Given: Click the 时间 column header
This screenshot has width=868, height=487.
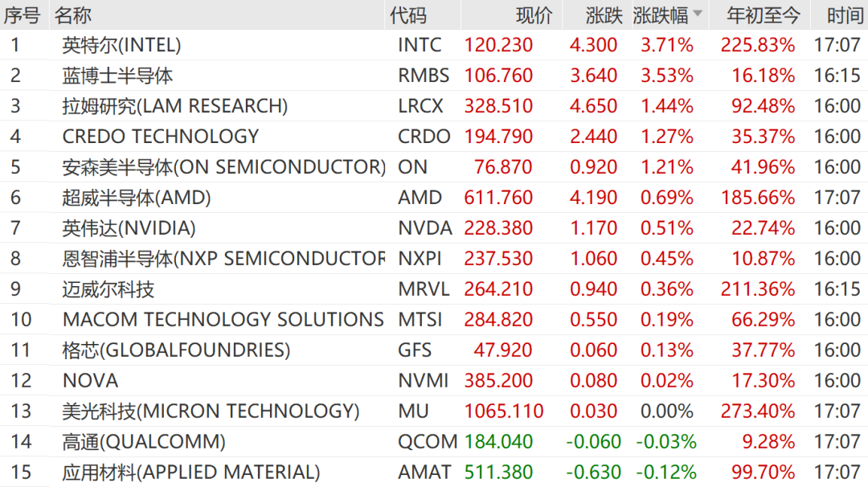Looking at the screenshot, I should tap(845, 15).
